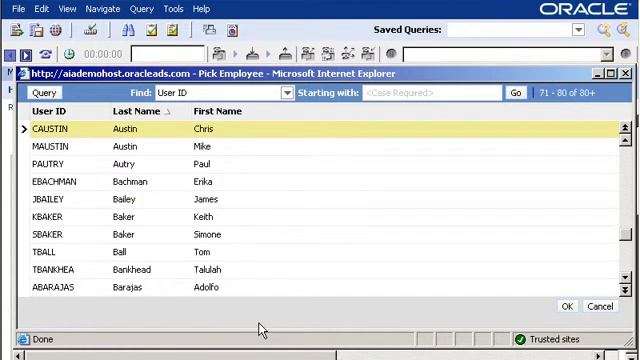Viewport: 640px width, 360px height.
Task: Select the ABARAJAS user row
Action: click(x=324, y=287)
